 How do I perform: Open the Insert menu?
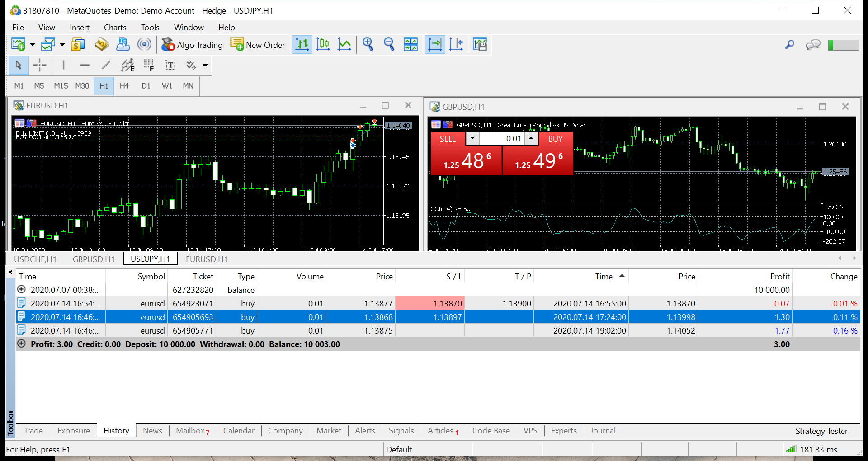(x=79, y=28)
